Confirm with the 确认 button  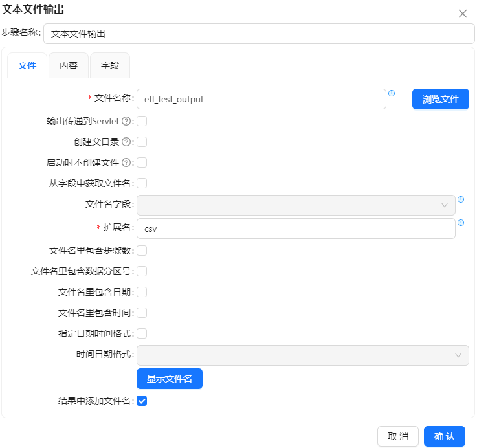444,436
